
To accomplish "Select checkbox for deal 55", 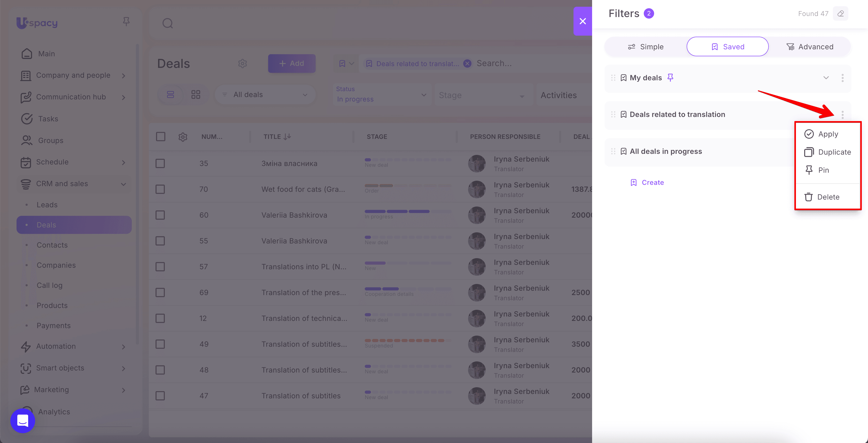I will [160, 241].
